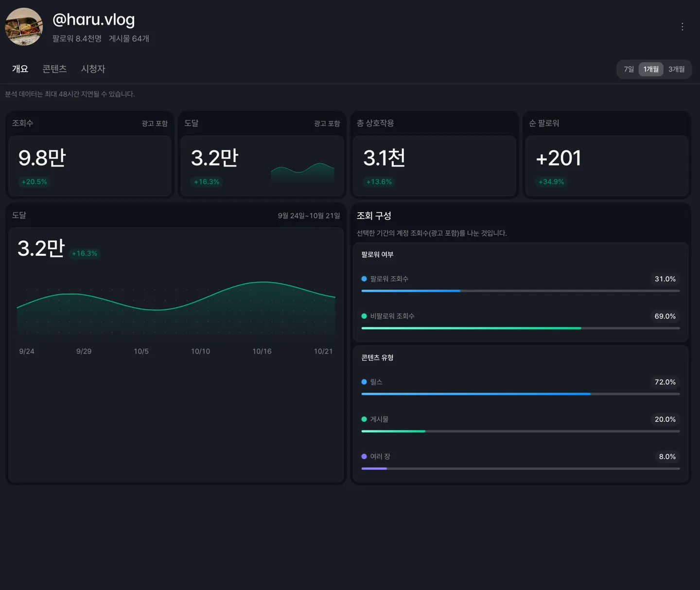This screenshot has width=700, height=590.
Task: Switch to the 콘텐츠 tab
Action: point(54,69)
